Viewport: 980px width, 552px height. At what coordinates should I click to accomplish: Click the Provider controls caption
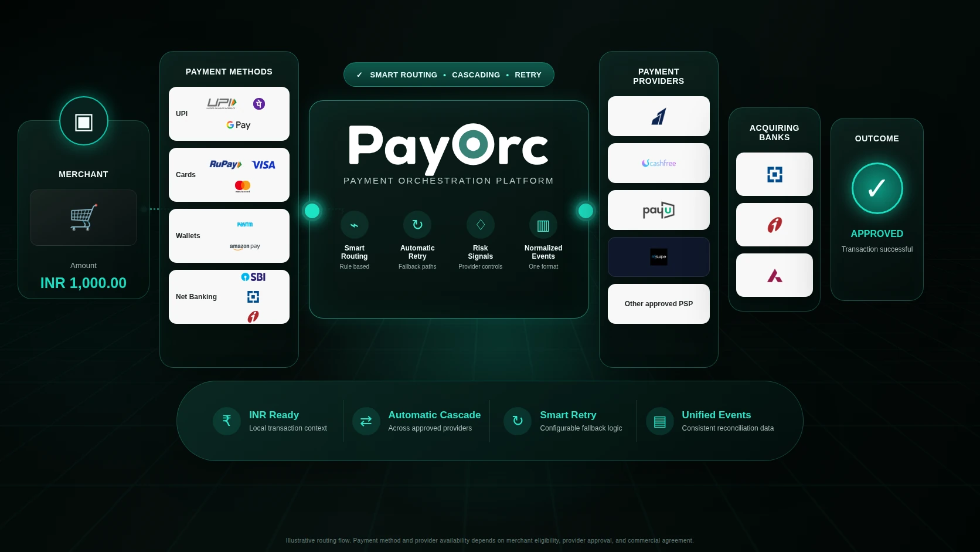[481, 266]
